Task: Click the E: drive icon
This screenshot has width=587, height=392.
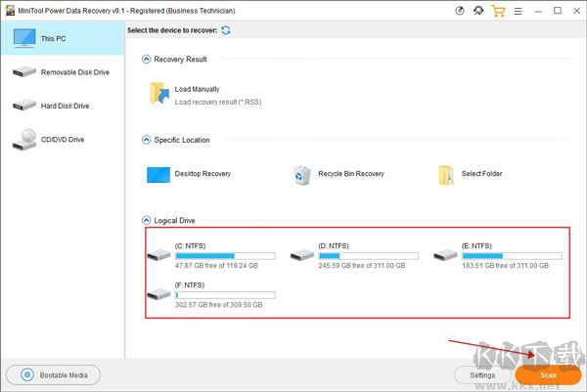Action: pos(445,255)
